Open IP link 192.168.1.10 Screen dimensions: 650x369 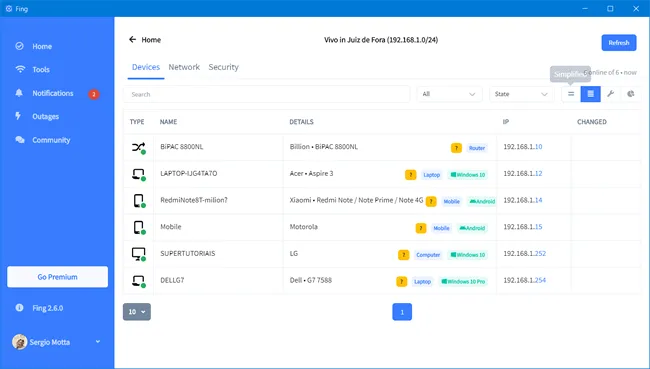(x=523, y=147)
